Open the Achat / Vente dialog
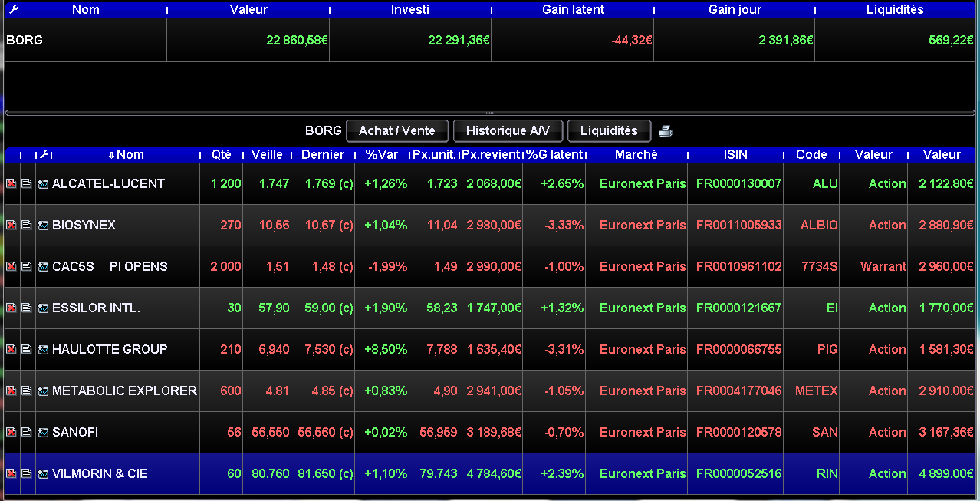Screen dimensions: 980x501 [397, 131]
